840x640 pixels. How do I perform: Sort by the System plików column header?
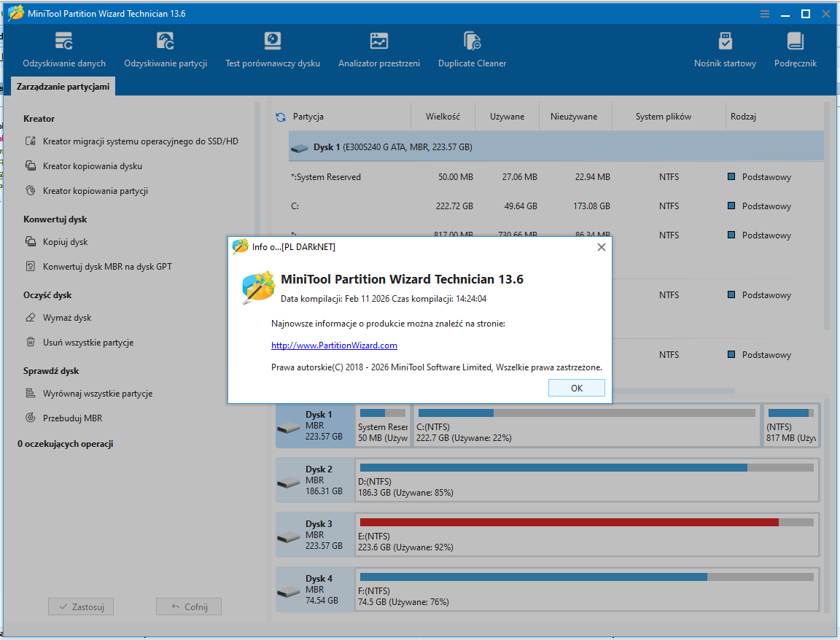[664, 116]
